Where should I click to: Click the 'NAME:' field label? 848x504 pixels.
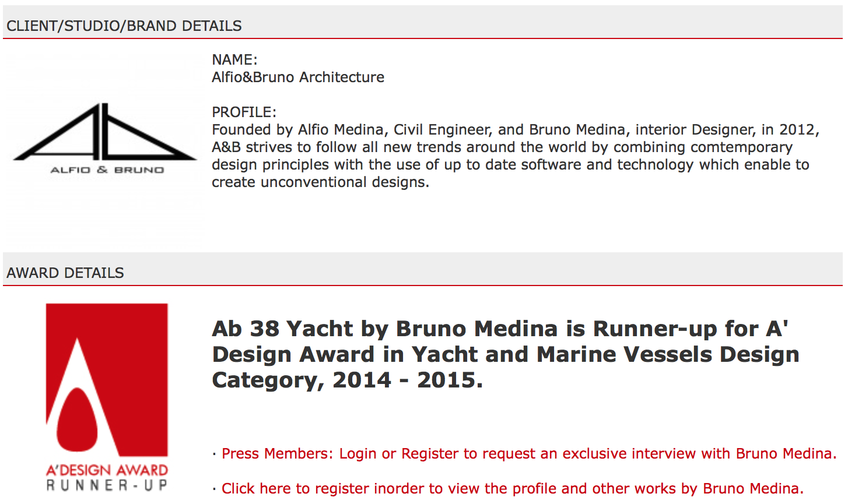coord(234,60)
